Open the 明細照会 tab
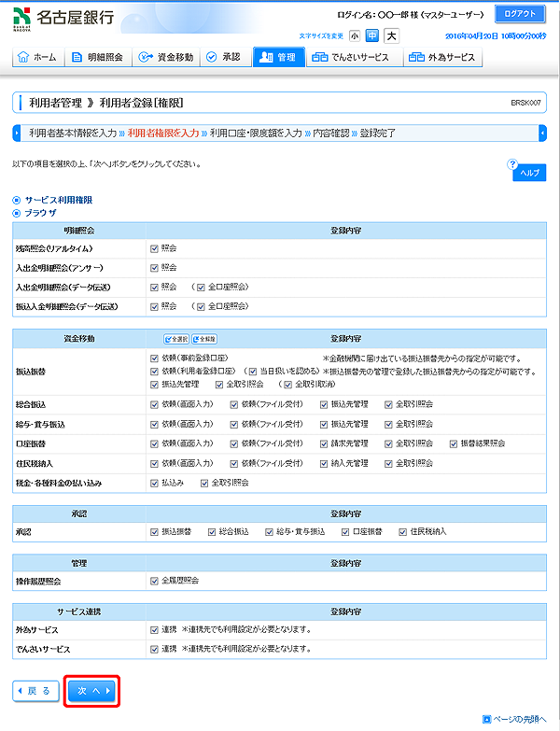560x731 pixels. (x=98, y=57)
